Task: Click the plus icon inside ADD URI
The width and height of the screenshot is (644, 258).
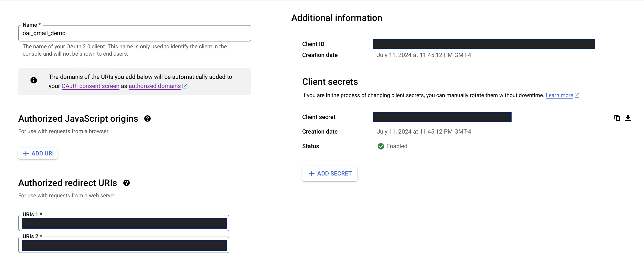Action: coord(26,153)
